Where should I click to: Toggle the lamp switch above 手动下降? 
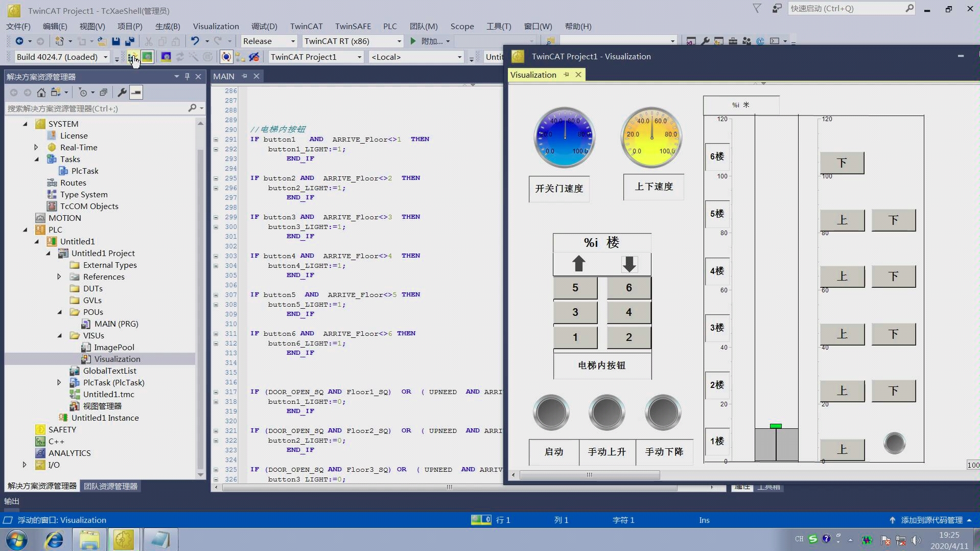point(663,412)
